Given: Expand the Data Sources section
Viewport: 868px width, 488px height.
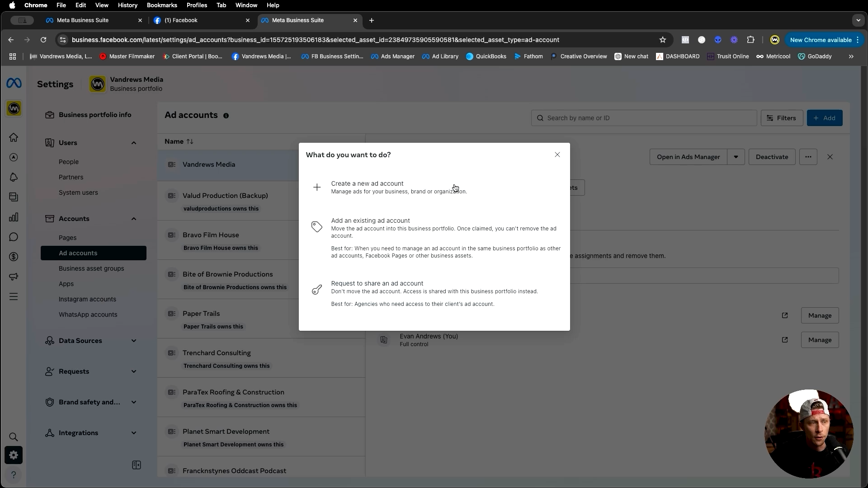Looking at the screenshot, I should tap(134, 341).
